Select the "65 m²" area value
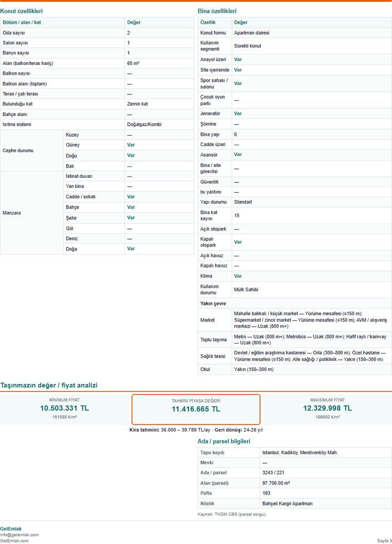This screenshot has height=544, width=392. click(x=133, y=63)
